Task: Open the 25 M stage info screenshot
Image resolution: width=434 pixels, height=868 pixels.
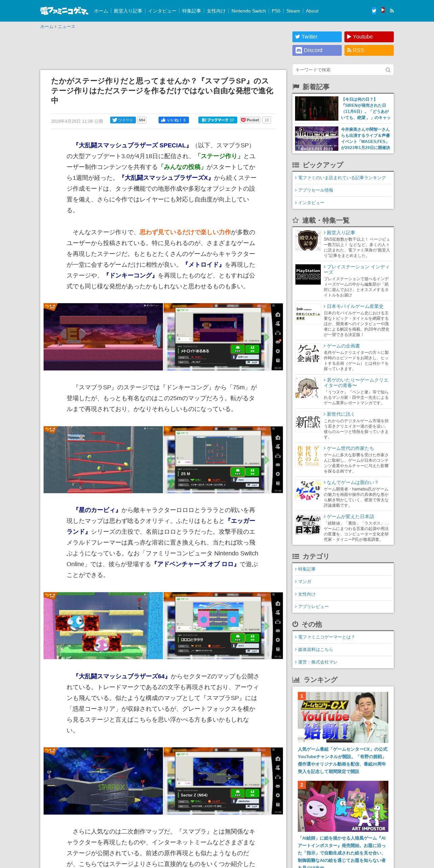Action: click(x=223, y=460)
